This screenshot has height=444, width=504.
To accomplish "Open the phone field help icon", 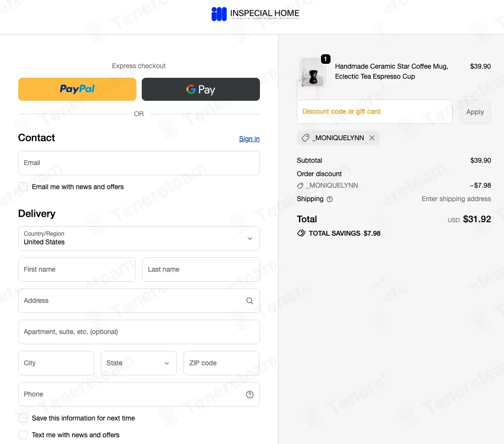I will tap(250, 395).
